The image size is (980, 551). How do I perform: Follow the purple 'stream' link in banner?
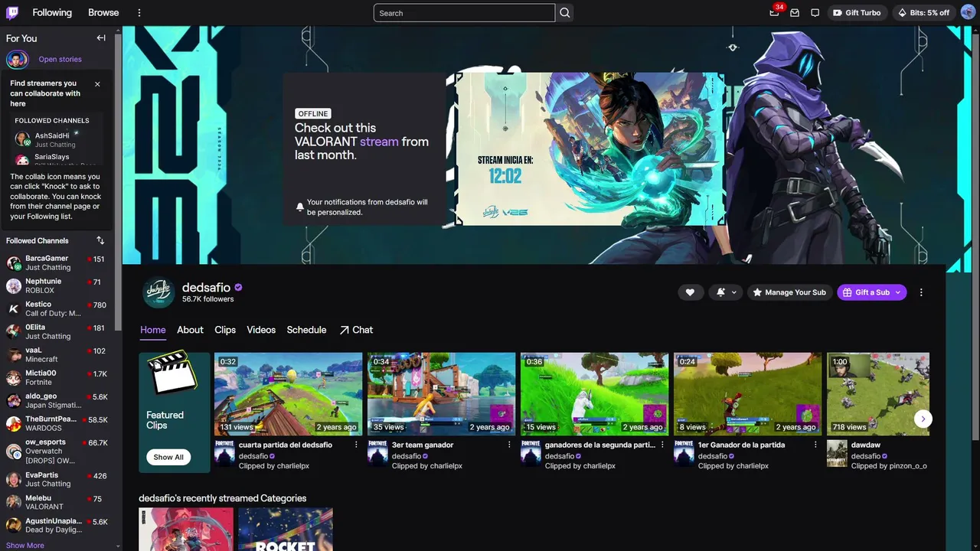pyautogui.click(x=380, y=142)
